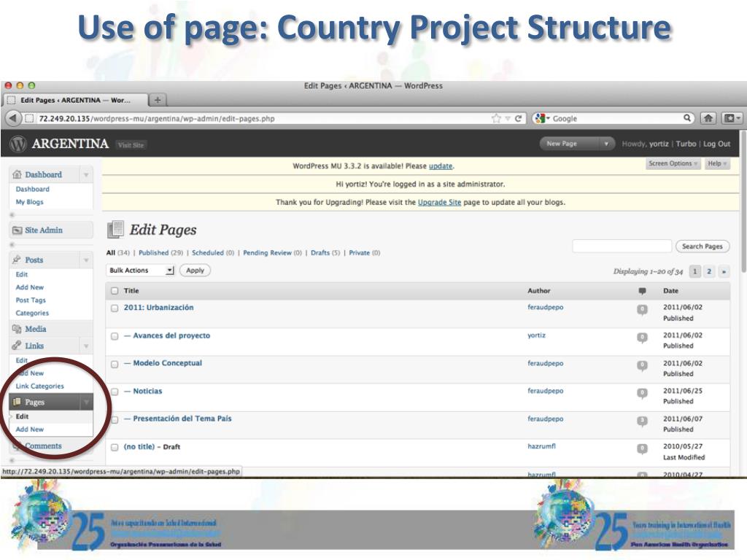Click the comments column bubble icon

click(642, 290)
